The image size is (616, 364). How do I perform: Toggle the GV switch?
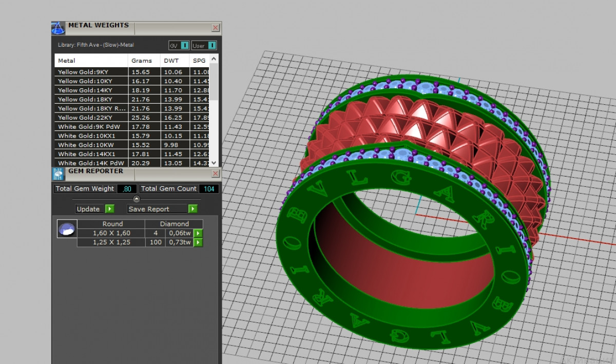185,46
